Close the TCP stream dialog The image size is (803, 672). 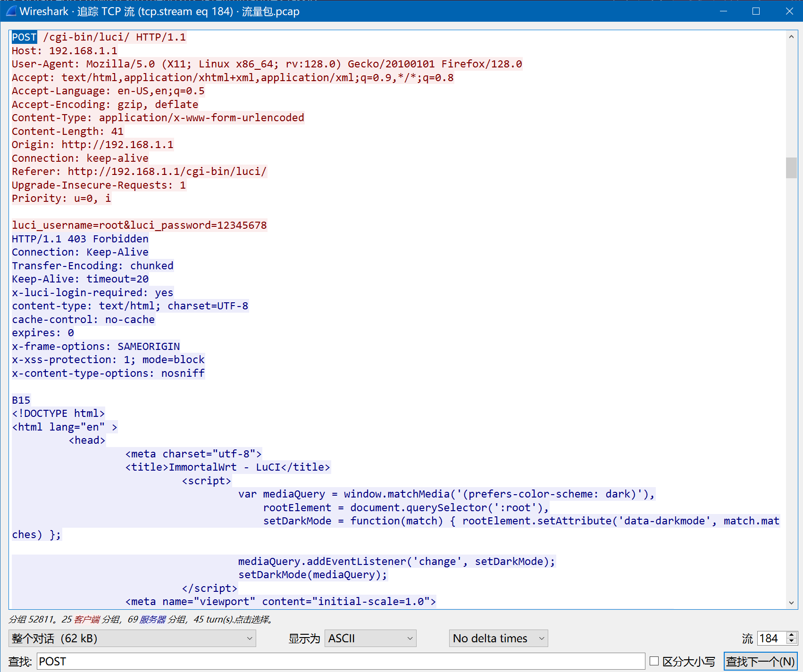tap(789, 11)
